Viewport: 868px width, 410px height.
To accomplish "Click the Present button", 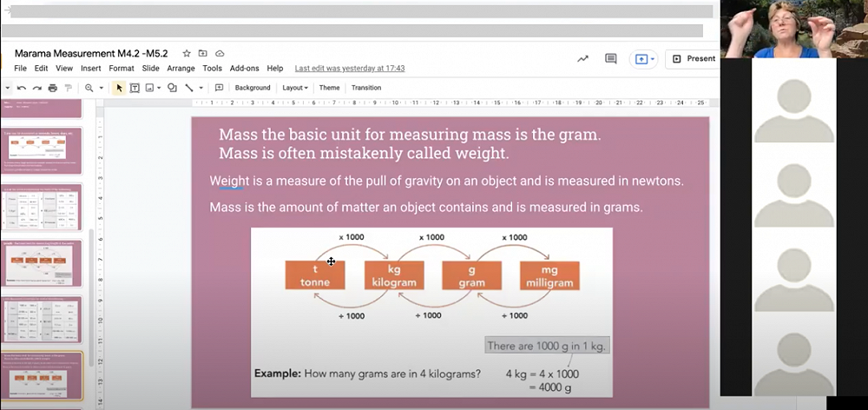I will (693, 59).
